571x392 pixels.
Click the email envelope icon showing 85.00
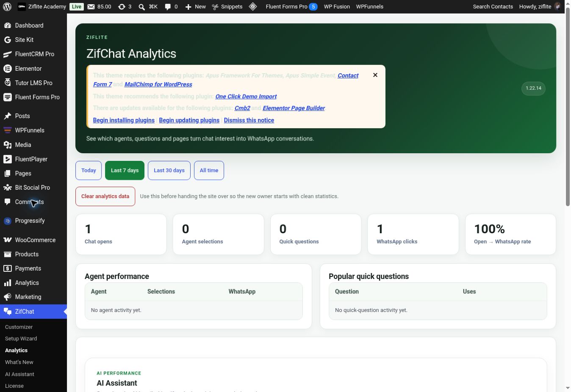pyautogui.click(x=91, y=7)
